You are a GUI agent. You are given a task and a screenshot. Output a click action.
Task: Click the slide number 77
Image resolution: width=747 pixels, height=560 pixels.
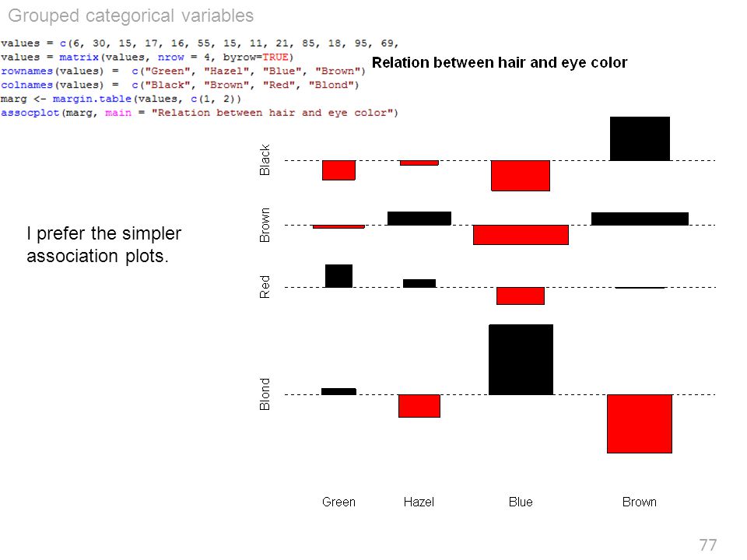tap(708, 544)
